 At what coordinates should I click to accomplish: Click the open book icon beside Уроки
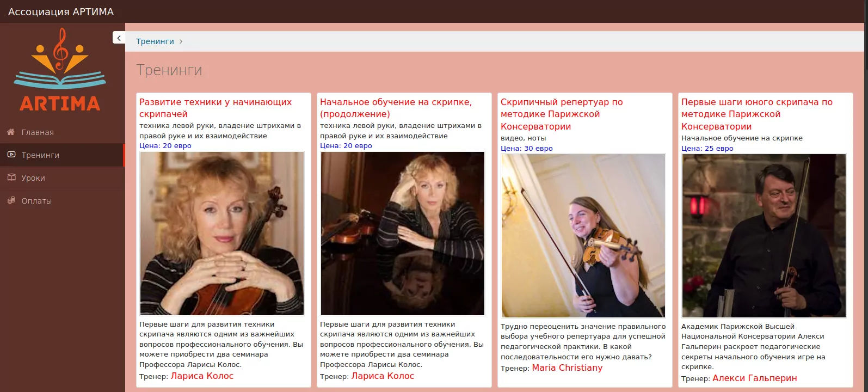(11, 178)
